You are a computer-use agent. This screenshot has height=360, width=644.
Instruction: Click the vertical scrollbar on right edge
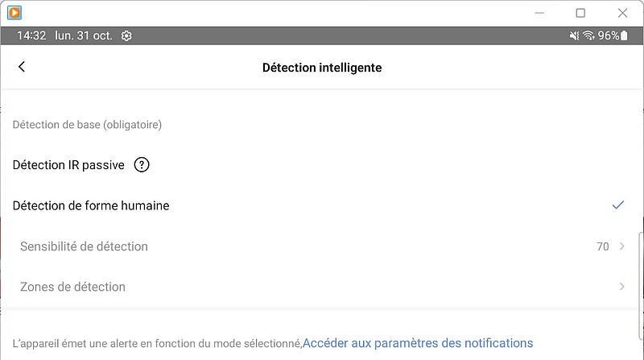(x=640, y=286)
